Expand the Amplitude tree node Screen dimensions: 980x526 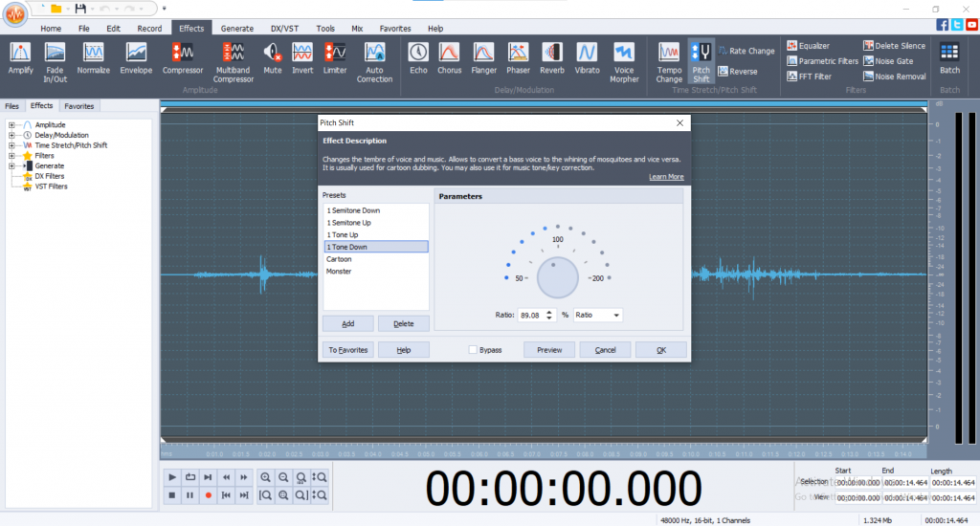tap(11, 125)
